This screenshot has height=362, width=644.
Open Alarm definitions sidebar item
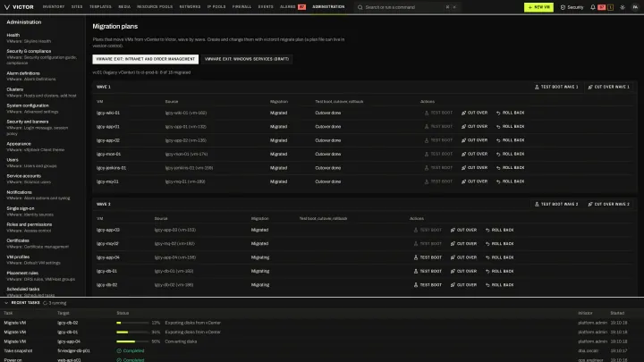pyautogui.click(x=42, y=76)
